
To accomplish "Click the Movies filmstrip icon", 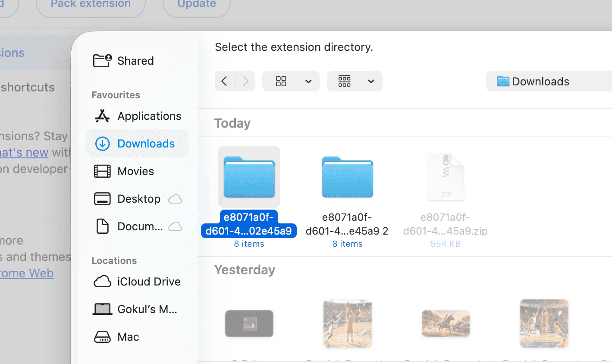I will tap(102, 171).
